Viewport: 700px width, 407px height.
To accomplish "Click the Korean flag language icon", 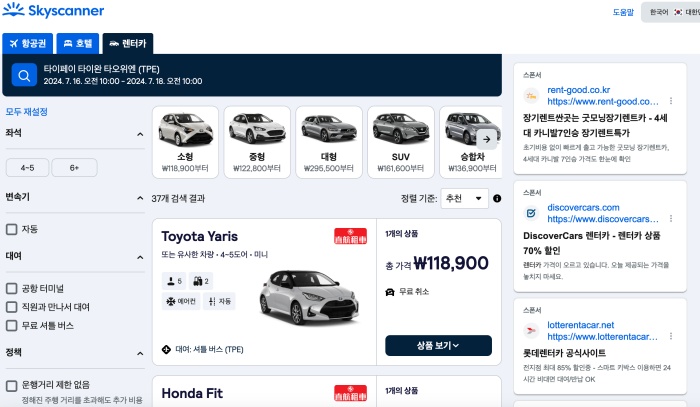I will pyautogui.click(x=678, y=12).
